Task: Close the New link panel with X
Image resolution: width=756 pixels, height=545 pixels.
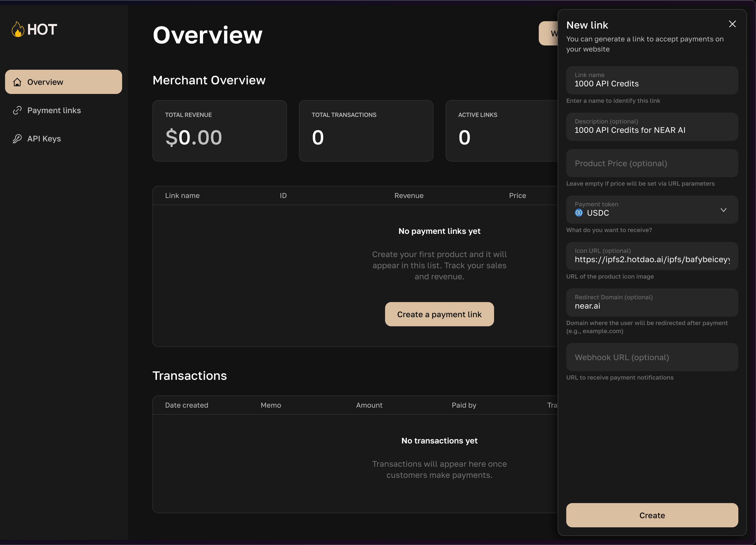Action: (732, 24)
